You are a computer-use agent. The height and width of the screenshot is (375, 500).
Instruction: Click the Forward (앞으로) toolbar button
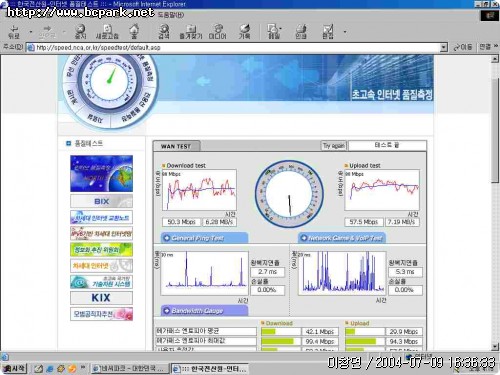47,32
